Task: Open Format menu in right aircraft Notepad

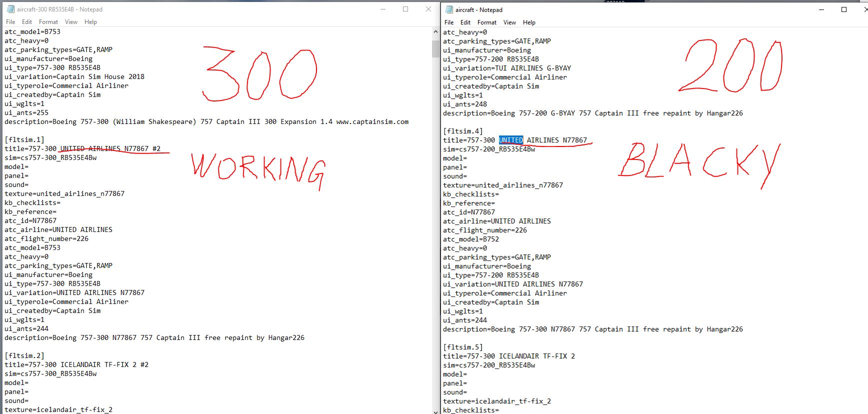Action: [x=487, y=22]
